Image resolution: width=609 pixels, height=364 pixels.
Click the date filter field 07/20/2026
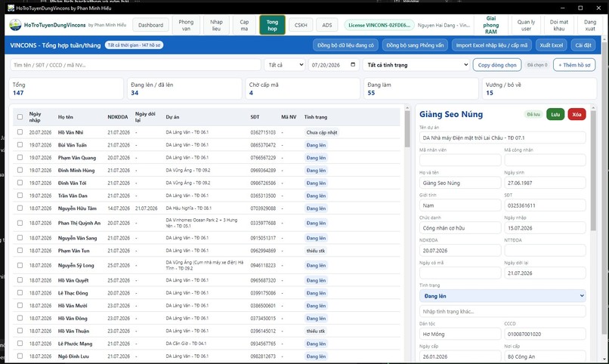[334, 65]
